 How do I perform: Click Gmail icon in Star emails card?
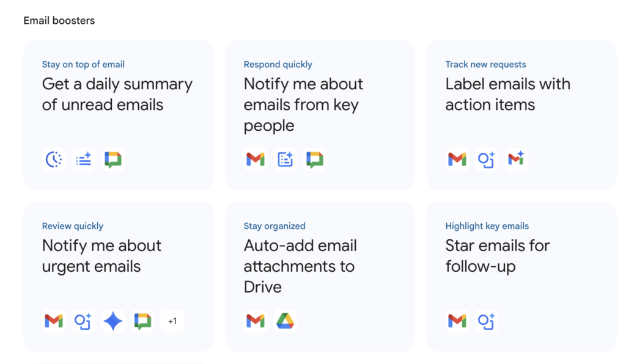(457, 321)
